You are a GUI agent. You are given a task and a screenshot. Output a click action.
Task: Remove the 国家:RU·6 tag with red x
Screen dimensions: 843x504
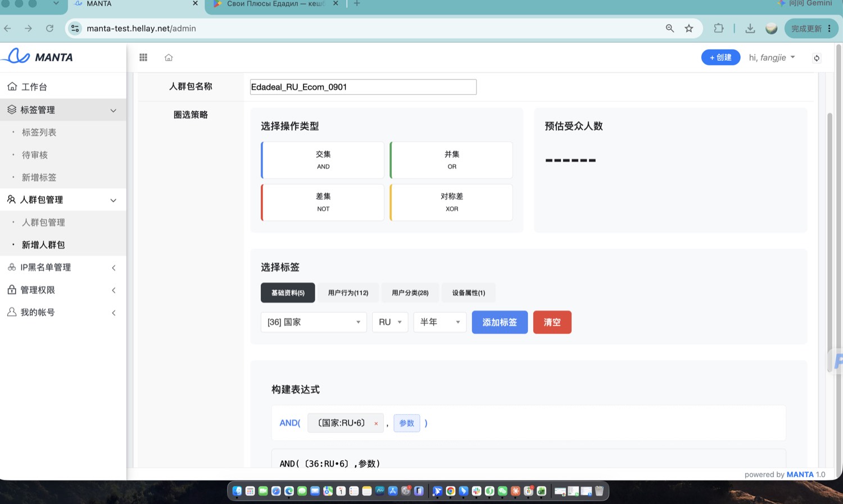pyautogui.click(x=376, y=424)
